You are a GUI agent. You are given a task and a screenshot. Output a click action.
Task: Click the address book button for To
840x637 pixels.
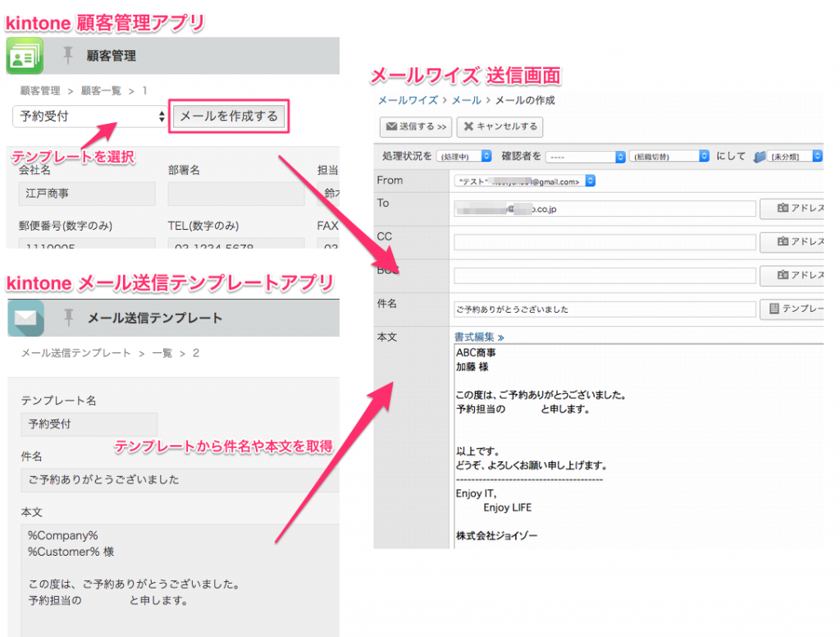click(792, 208)
